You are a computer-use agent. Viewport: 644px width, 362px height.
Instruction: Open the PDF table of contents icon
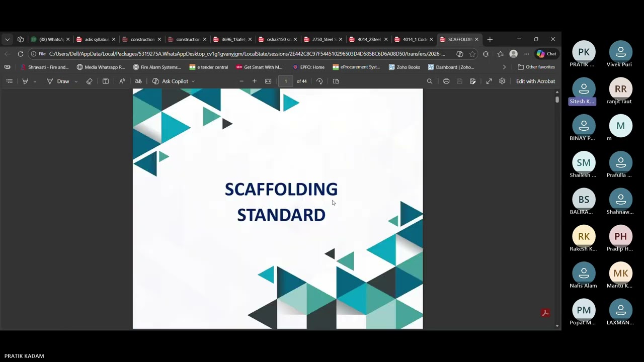(9, 81)
